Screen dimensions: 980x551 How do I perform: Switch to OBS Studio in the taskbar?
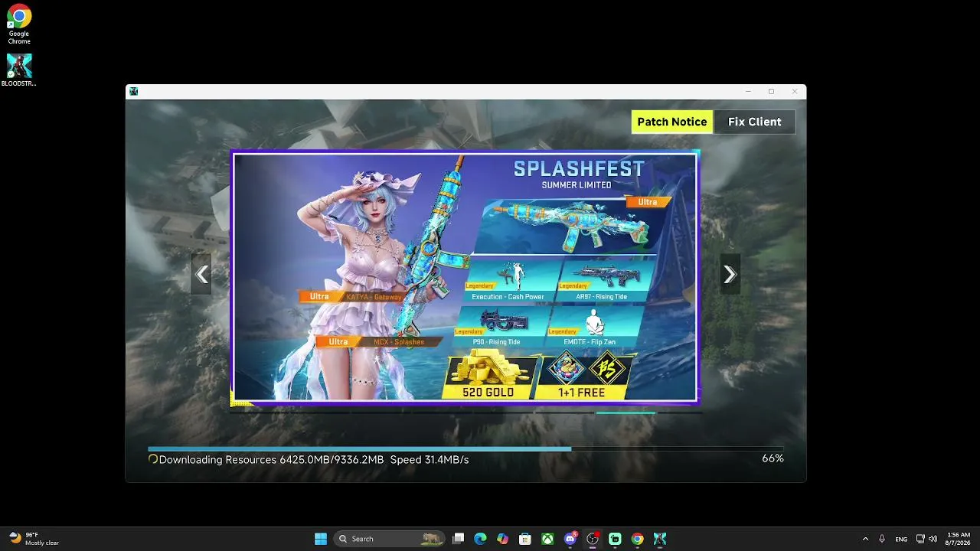click(593, 539)
